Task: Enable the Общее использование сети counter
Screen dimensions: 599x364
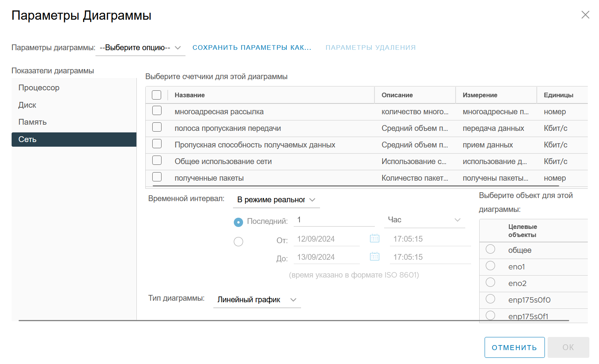Action: pos(157,160)
